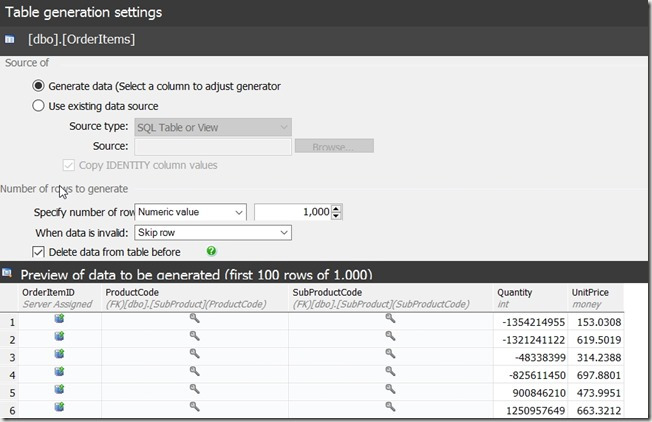
Task: Click ProductCode key icon in row 2
Action: point(195,337)
